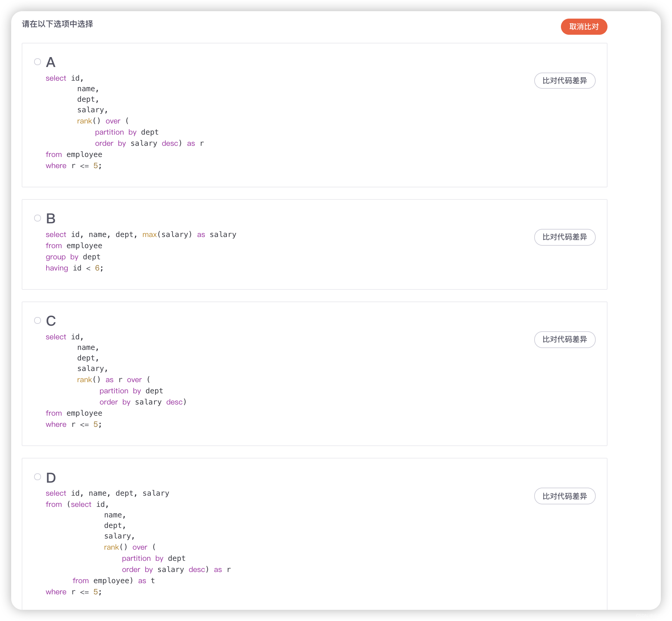Click 'group by dept' in option B
Image resolution: width=672 pixels, height=621 pixels.
[73, 257]
